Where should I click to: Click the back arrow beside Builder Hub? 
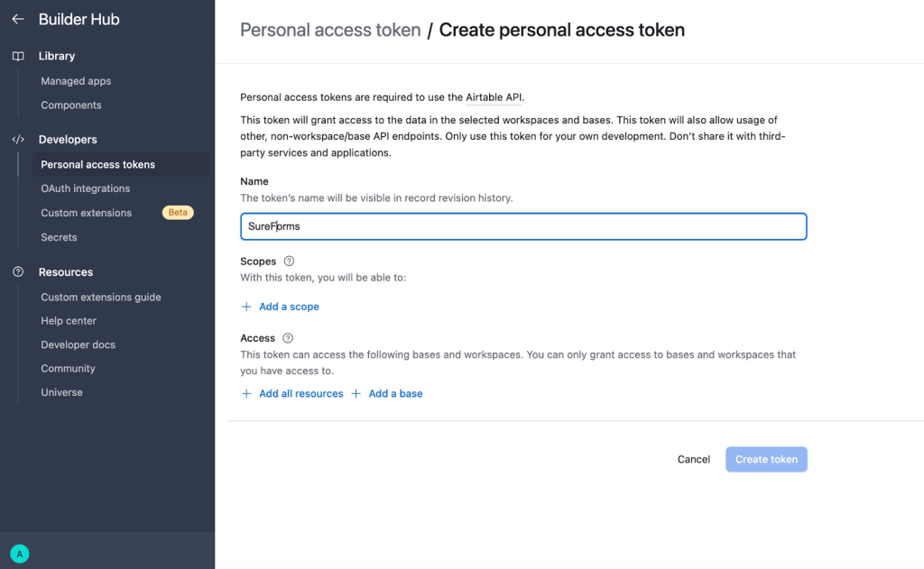(19, 19)
